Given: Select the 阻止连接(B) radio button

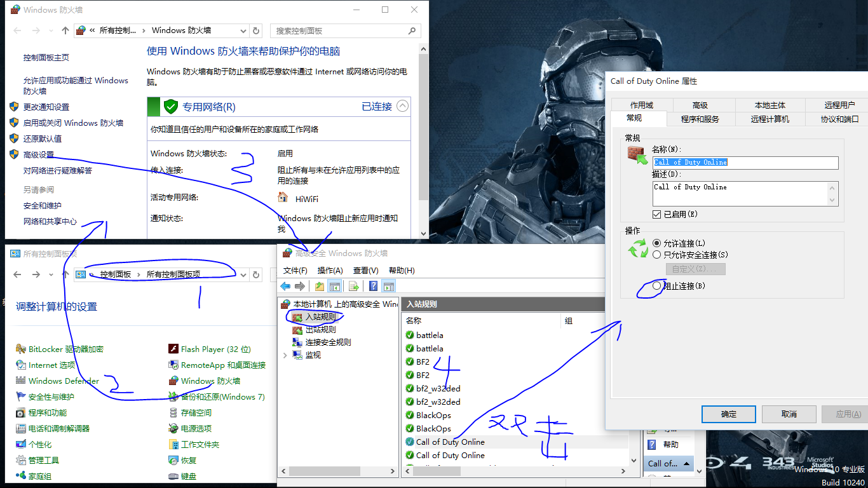Looking at the screenshot, I should [657, 286].
